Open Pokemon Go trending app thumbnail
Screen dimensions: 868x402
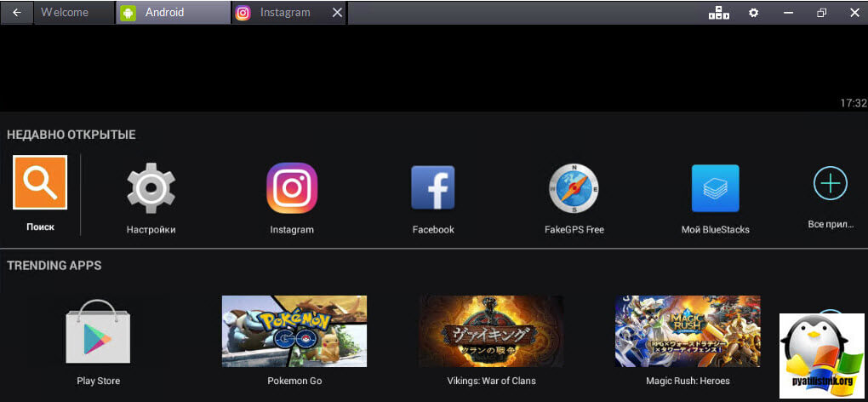click(x=294, y=331)
